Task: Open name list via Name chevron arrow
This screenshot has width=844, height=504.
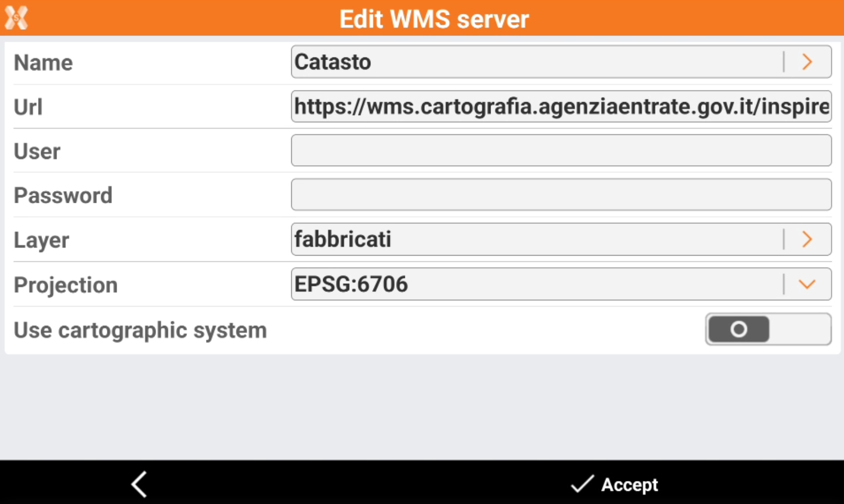Action: [807, 62]
